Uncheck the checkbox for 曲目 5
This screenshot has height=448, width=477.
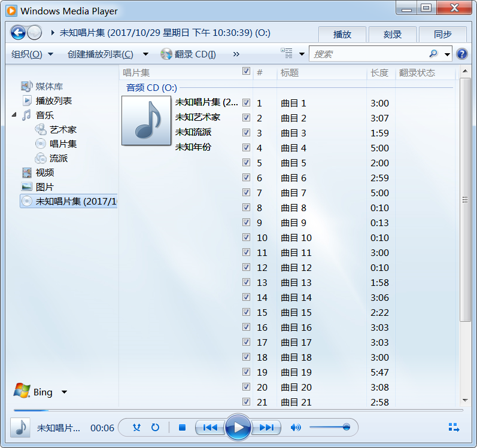click(x=246, y=163)
